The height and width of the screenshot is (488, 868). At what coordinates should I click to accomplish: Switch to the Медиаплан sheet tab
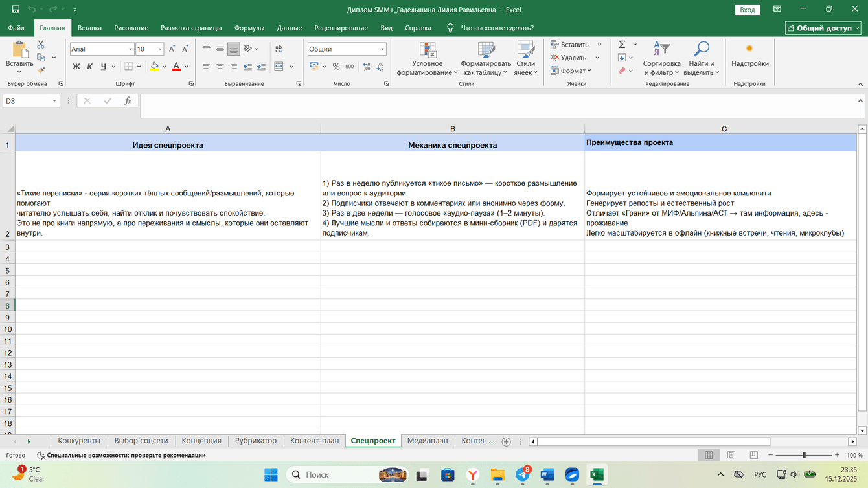pyautogui.click(x=427, y=441)
